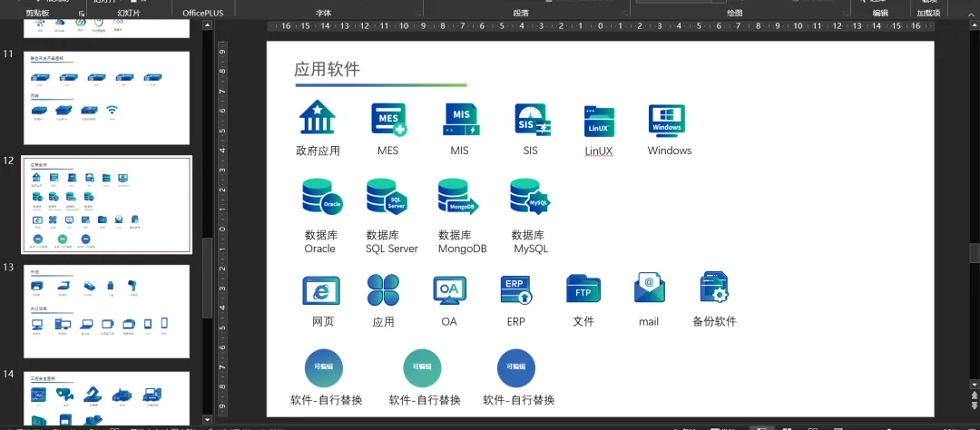The image size is (980, 430).
Task: Select the MES server icon
Action: tap(388, 120)
